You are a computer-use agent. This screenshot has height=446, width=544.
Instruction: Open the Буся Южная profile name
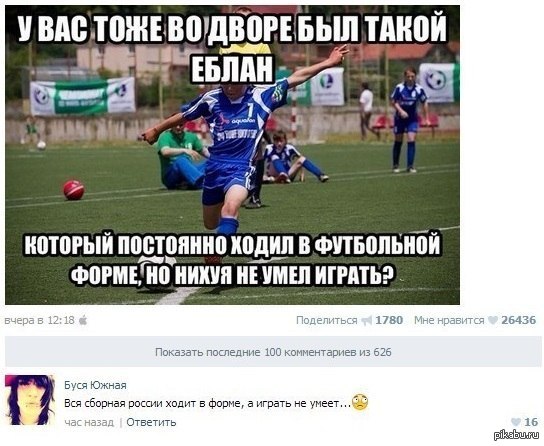click(x=95, y=385)
